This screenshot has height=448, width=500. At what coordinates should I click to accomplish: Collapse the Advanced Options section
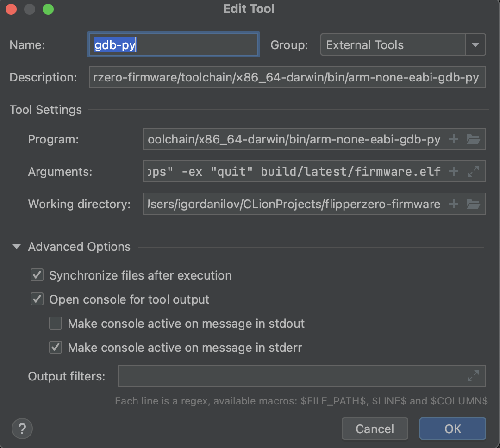pos(17,247)
